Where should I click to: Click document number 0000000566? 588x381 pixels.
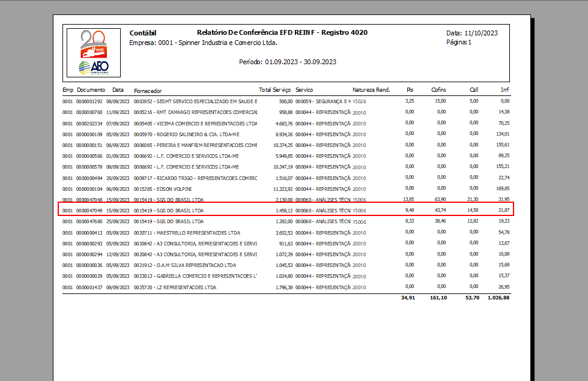89,156
